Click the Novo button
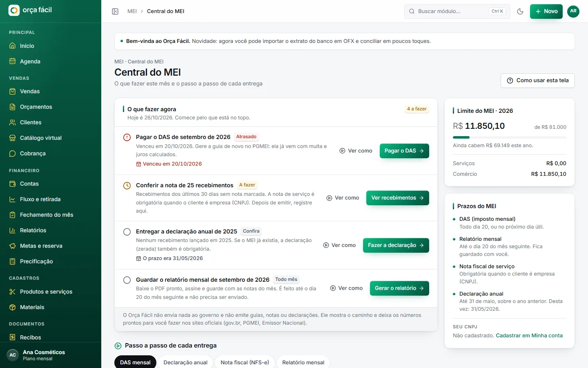 (546, 11)
